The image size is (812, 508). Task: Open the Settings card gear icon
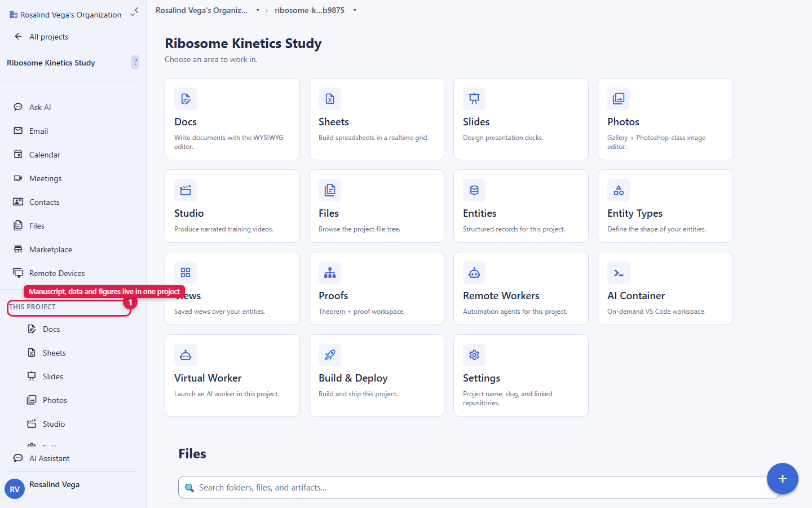(x=474, y=355)
